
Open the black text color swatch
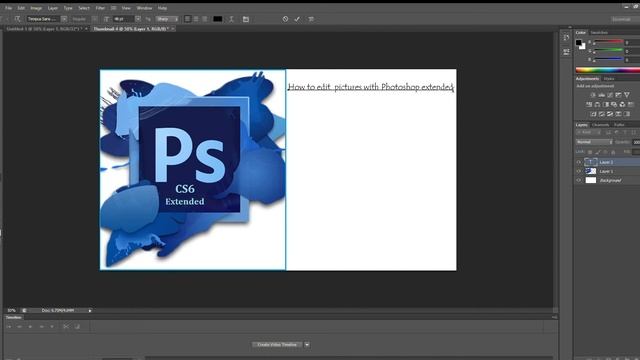click(x=218, y=19)
